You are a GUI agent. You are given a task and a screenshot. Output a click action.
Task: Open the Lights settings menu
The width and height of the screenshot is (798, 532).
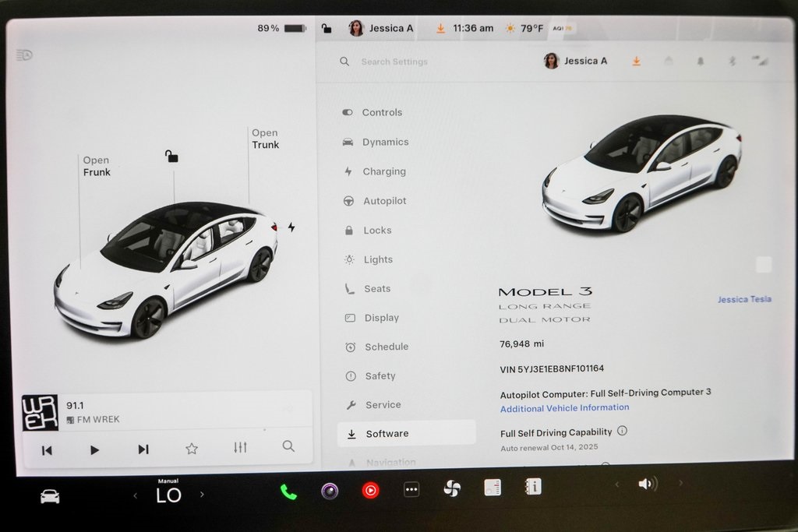coord(369,259)
